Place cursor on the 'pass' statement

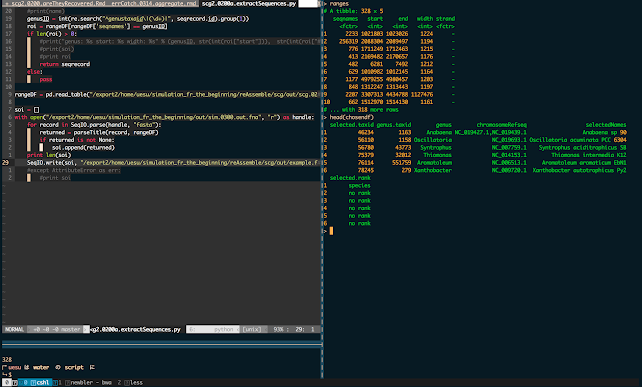[46, 79]
